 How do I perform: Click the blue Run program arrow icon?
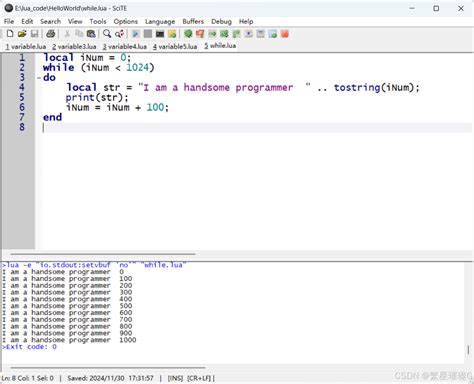click(135, 34)
